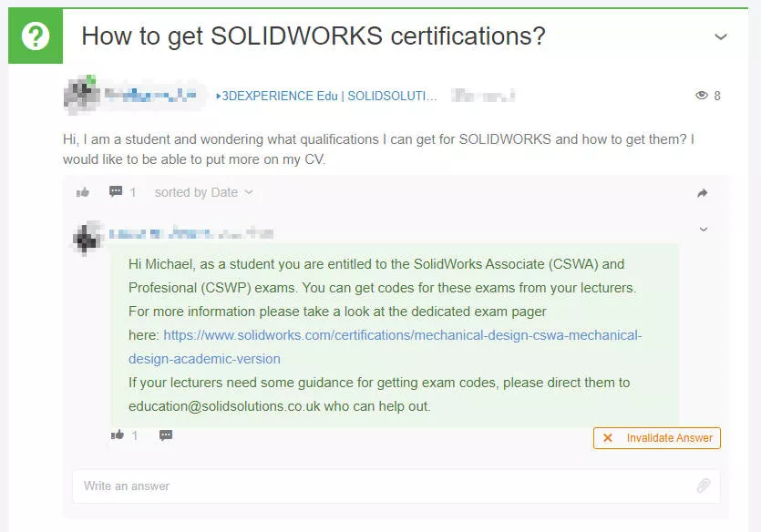Like the answer with the thumbs-up icon
Viewport: 761px width, 532px height.
tap(117, 435)
